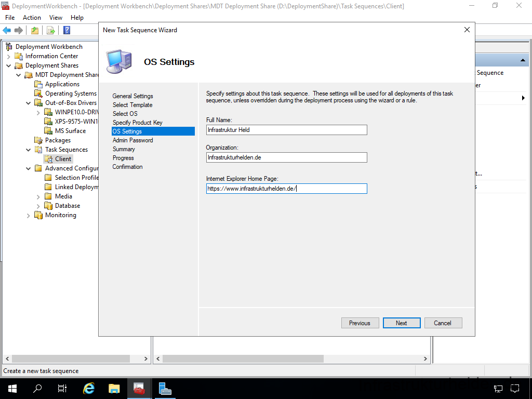Click the Monitoring node icon
Screen dimensions: 532x399
pos(38,215)
